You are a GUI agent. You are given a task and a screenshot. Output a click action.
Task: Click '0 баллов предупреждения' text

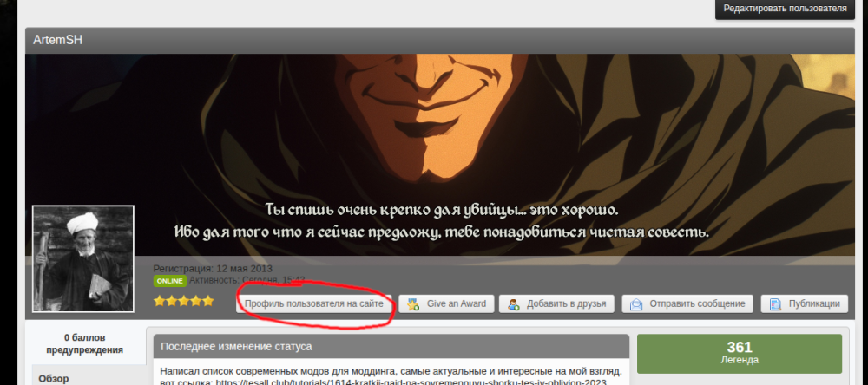click(84, 343)
